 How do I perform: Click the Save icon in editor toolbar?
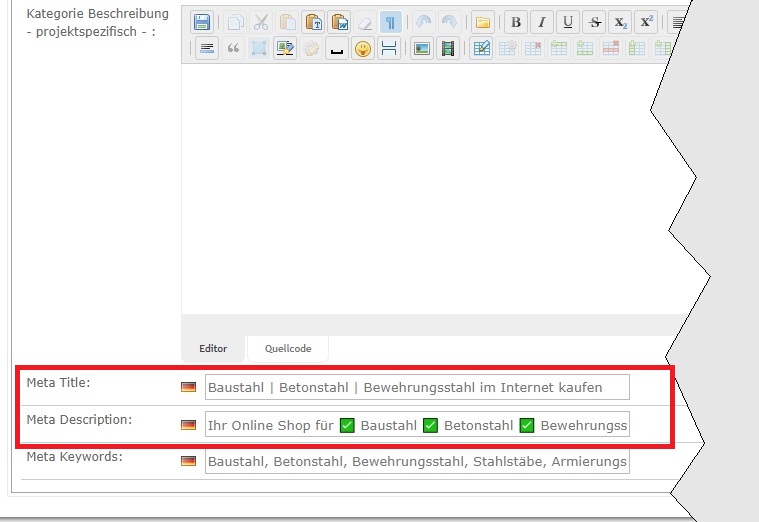point(202,22)
